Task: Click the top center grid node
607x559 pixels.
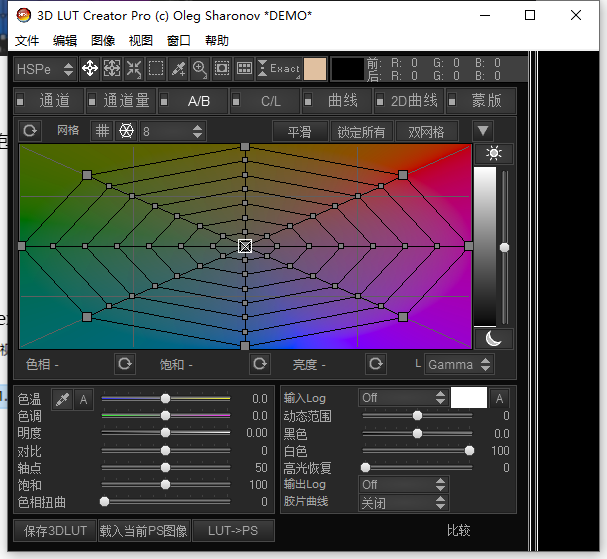Action: (x=245, y=146)
